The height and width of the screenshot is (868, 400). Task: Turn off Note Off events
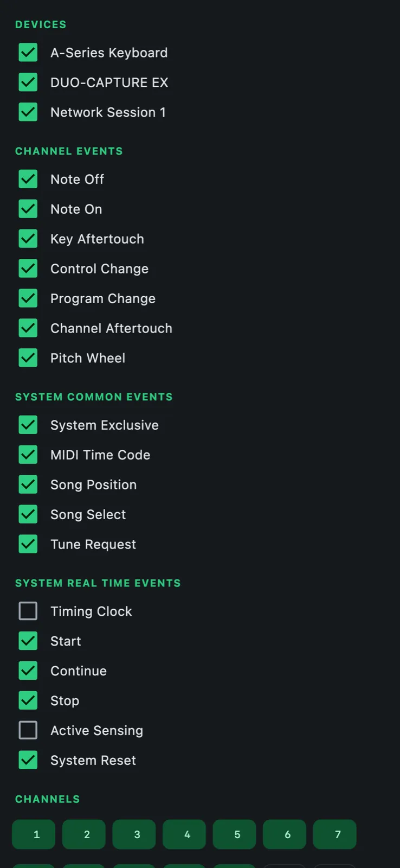(28, 179)
